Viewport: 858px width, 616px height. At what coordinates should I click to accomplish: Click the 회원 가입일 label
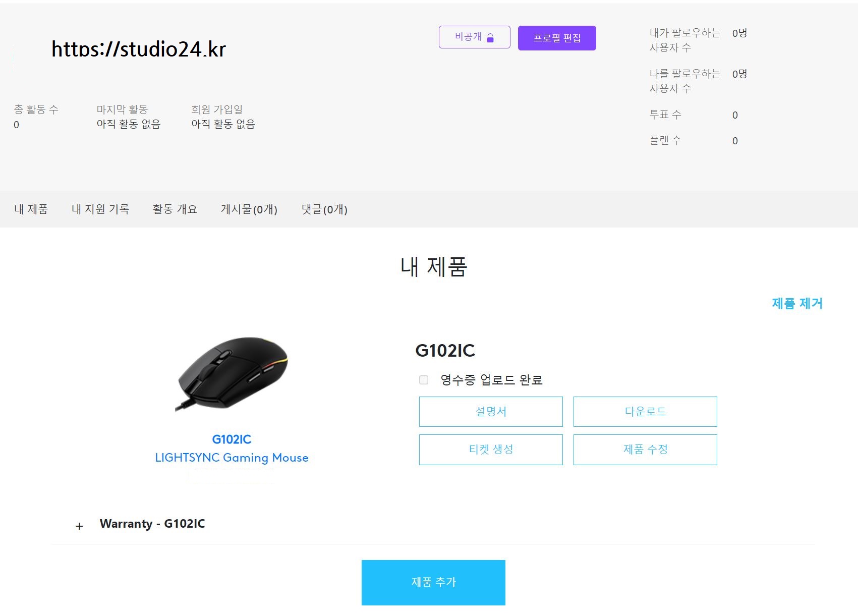(217, 109)
